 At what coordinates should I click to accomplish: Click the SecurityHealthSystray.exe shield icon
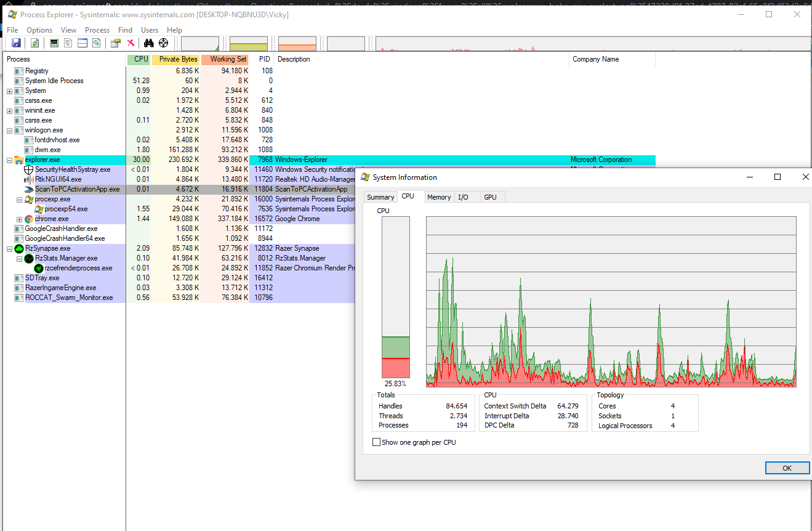pyautogui.click(x=28, y=169)
